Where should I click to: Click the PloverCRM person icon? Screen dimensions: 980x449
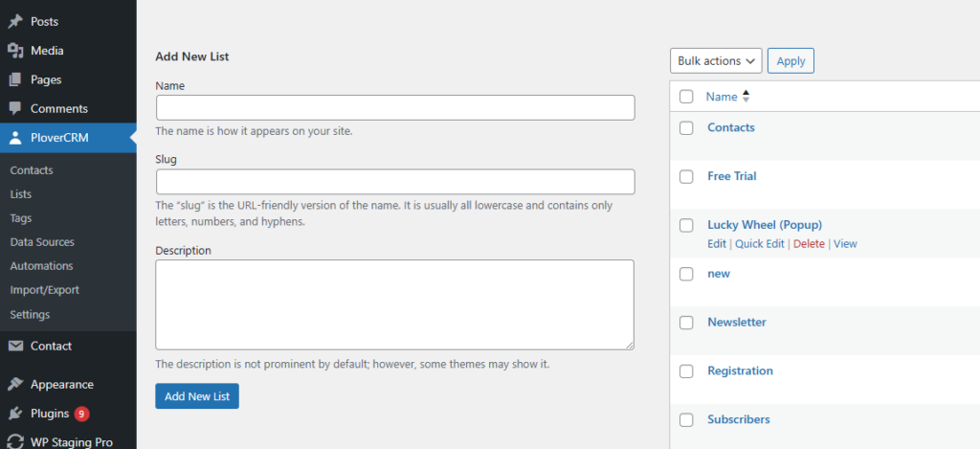pyautogui.click(x=15, y=138)
